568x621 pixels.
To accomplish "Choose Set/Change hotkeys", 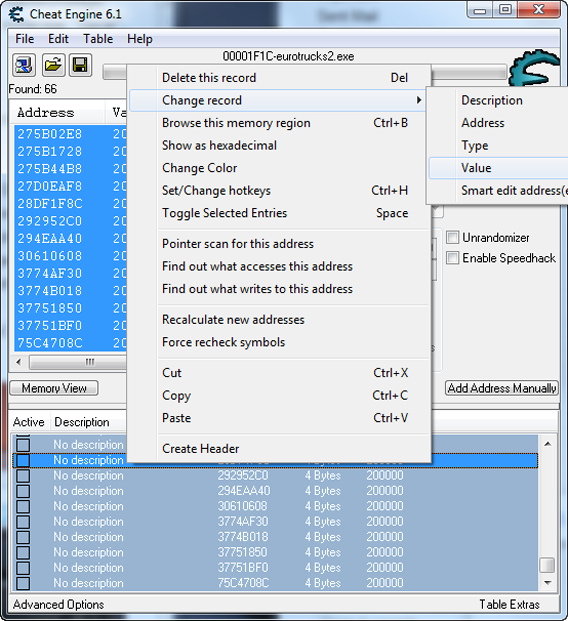I will 279,190.
